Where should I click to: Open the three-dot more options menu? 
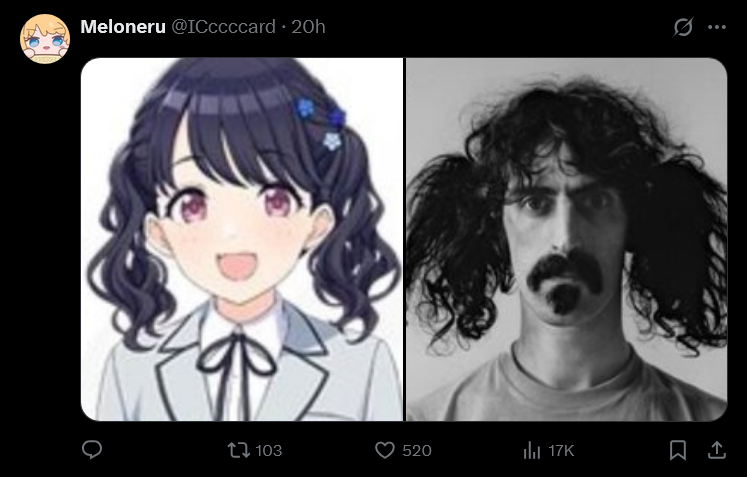717,27
